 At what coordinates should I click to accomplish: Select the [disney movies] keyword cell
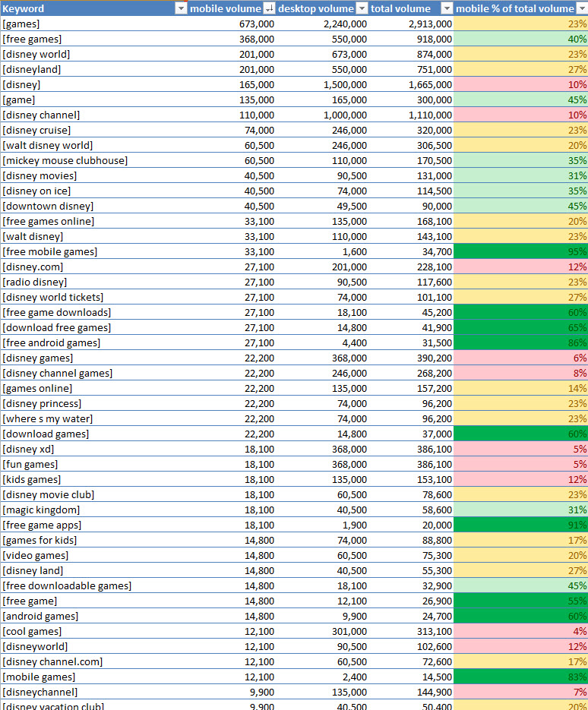point(93,175)
